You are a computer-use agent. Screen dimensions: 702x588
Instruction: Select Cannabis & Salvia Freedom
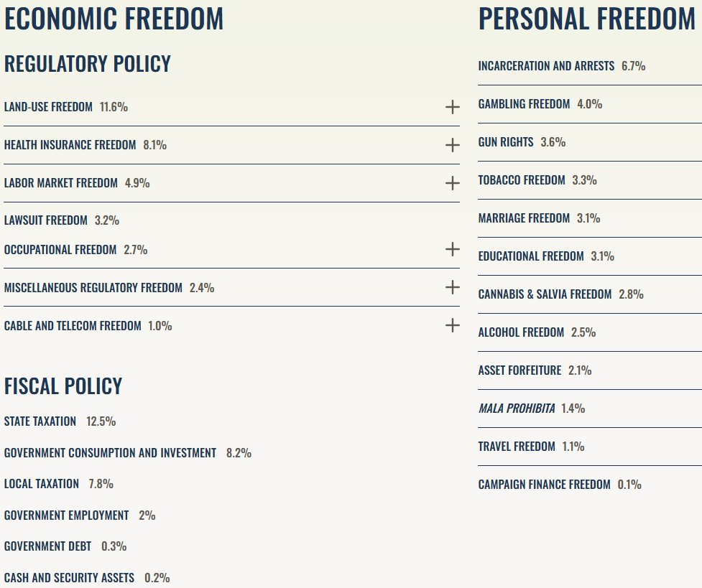point(545,294)
